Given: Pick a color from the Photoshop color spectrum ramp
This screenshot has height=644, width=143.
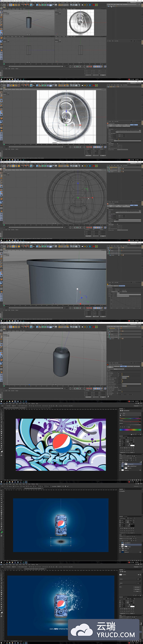Looking at the screenshot, I should (130, 430).
